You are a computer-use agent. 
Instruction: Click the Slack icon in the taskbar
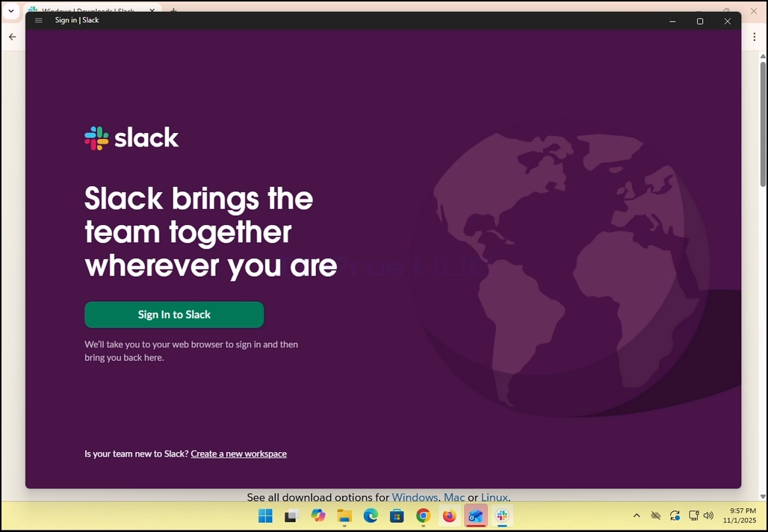(502, 516)
